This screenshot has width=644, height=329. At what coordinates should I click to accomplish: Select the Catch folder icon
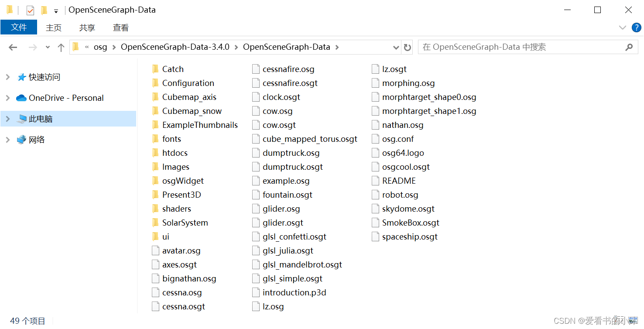pos(155,69)
